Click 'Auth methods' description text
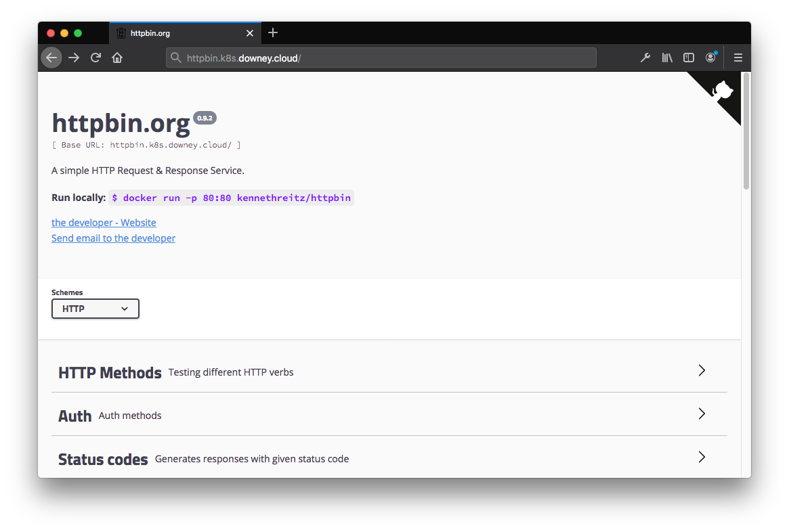 coord(130,416)
